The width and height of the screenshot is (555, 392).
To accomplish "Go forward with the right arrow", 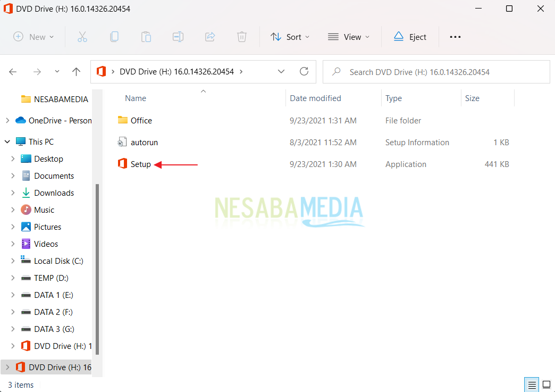I will click(x=37, y=72).
